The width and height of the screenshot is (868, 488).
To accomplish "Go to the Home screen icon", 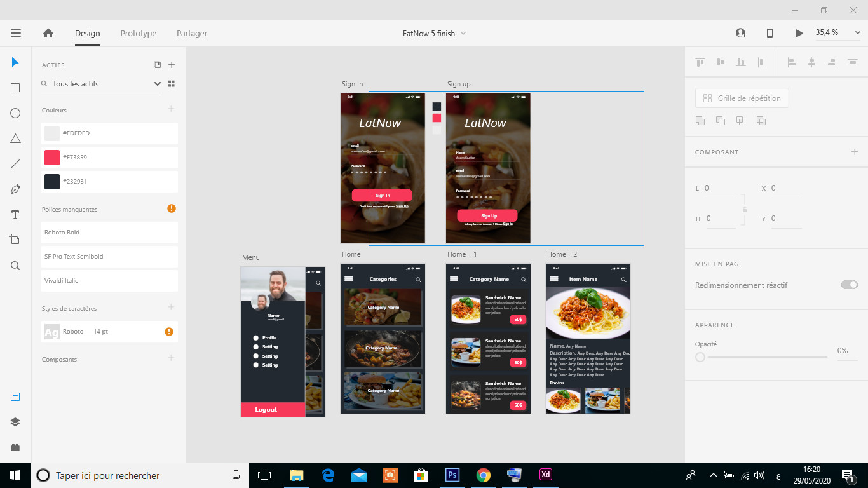I will pos(48,33).
